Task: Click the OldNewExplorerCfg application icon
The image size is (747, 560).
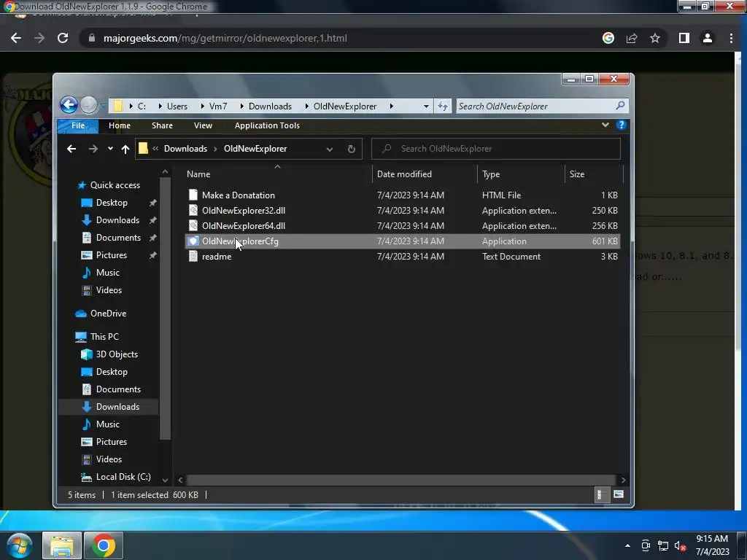Action: 193,241
